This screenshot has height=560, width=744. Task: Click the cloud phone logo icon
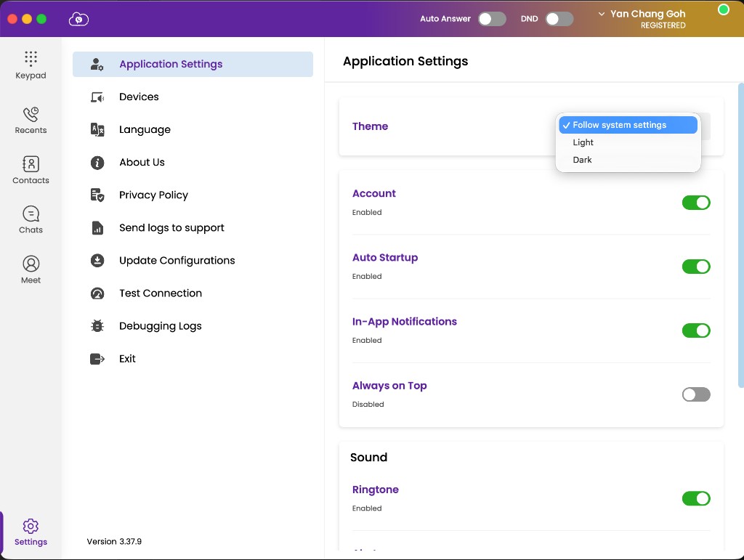78,19
